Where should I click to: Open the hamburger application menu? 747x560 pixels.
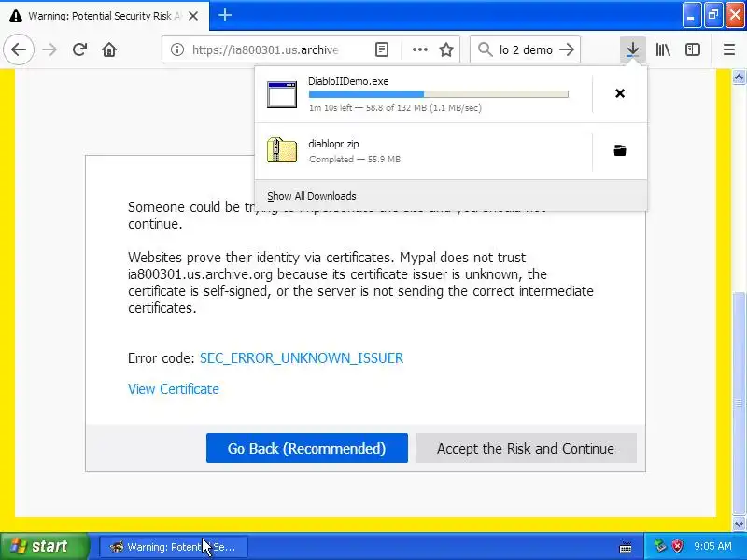pyautogui.click(x=729, y=49)
